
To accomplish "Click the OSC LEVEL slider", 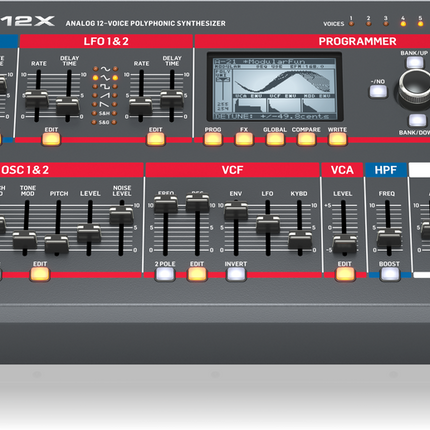I will [89, 233].
